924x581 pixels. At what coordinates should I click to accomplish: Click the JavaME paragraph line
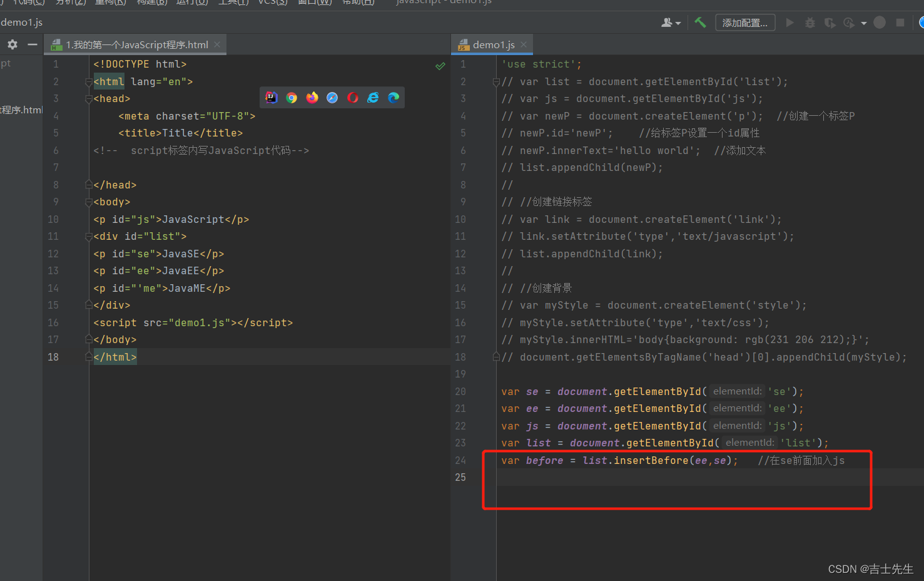tap(162, 288)
